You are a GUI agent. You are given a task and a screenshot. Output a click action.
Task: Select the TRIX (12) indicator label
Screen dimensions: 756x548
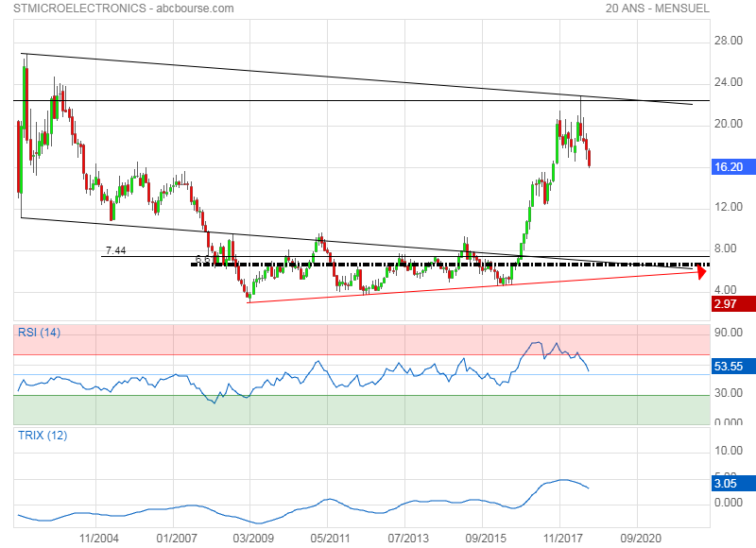pos(42,436)
